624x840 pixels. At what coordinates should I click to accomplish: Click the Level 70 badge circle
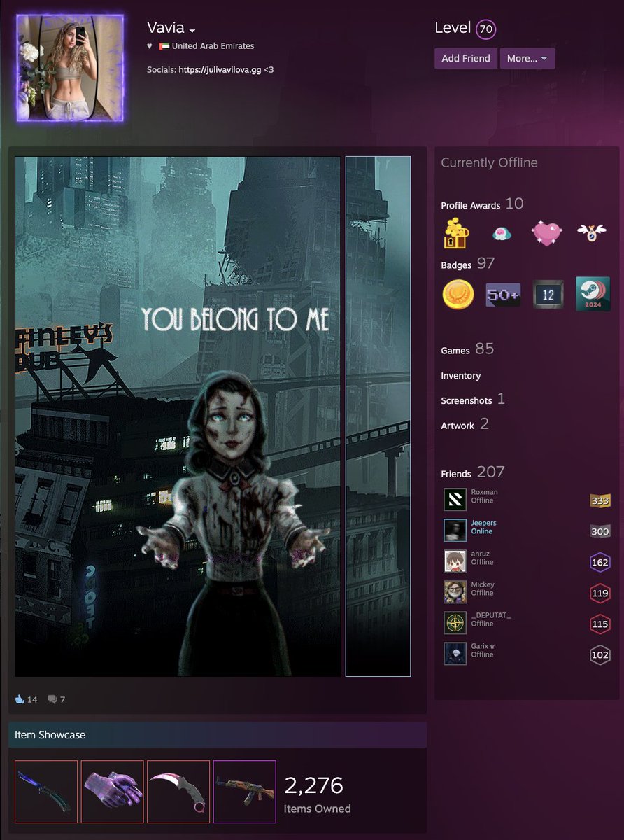(485, 29)
